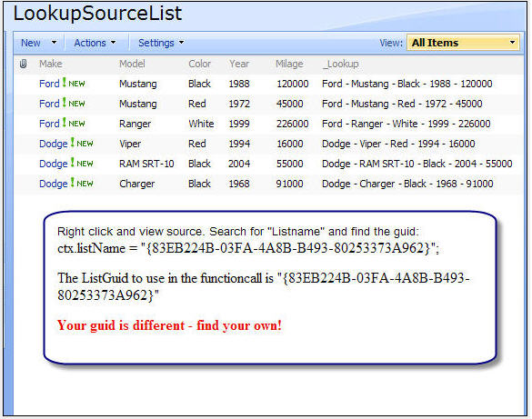
Task: Click the "Charger" model cell
Action: [137, 184]
